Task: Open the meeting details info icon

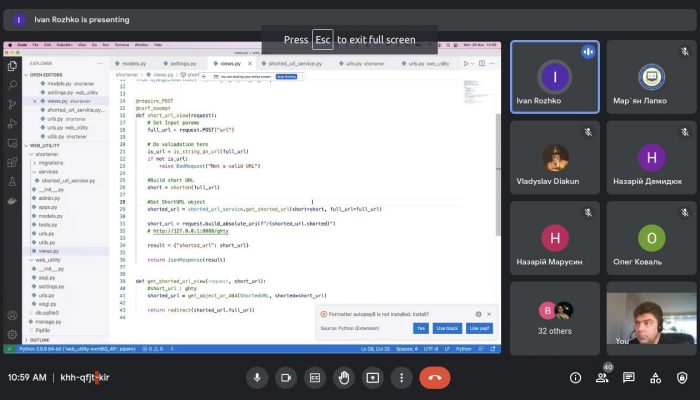Action: [x=575, y=377]
